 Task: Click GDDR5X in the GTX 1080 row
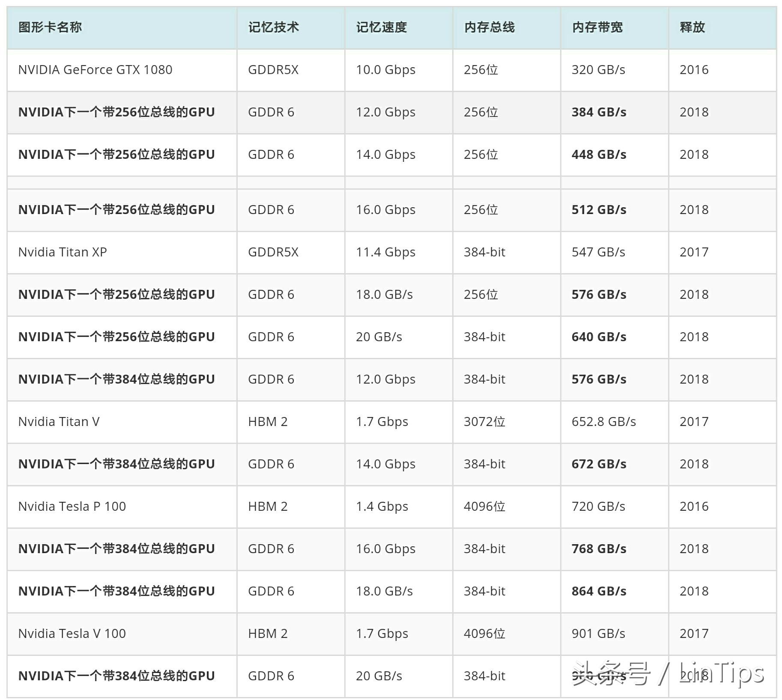point(273,70)
